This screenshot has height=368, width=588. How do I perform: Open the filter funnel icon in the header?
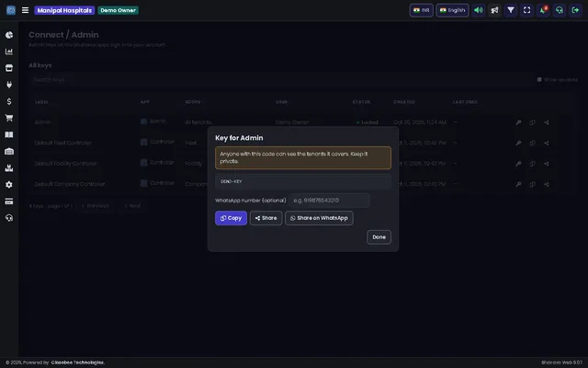pyautogui.click(x=511, y=10)
